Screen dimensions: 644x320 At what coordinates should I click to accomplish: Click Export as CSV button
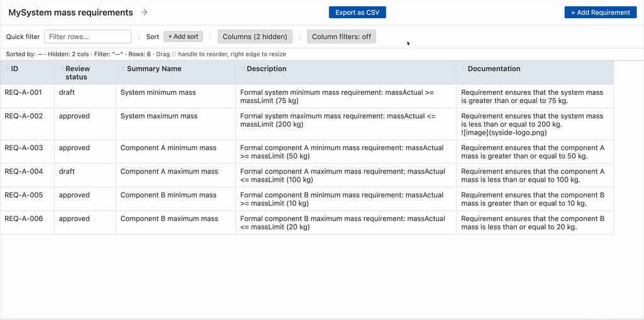[357, 13]
